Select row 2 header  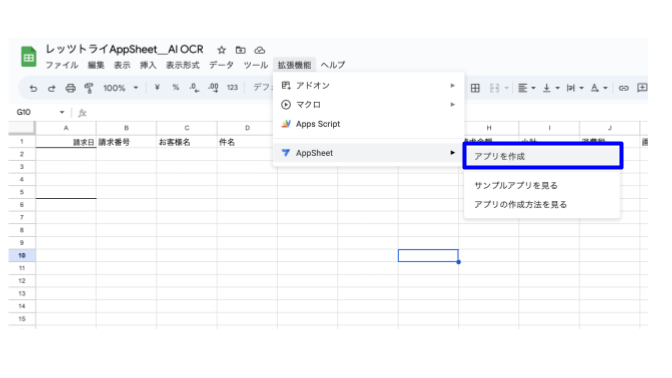tap(22, 154)
